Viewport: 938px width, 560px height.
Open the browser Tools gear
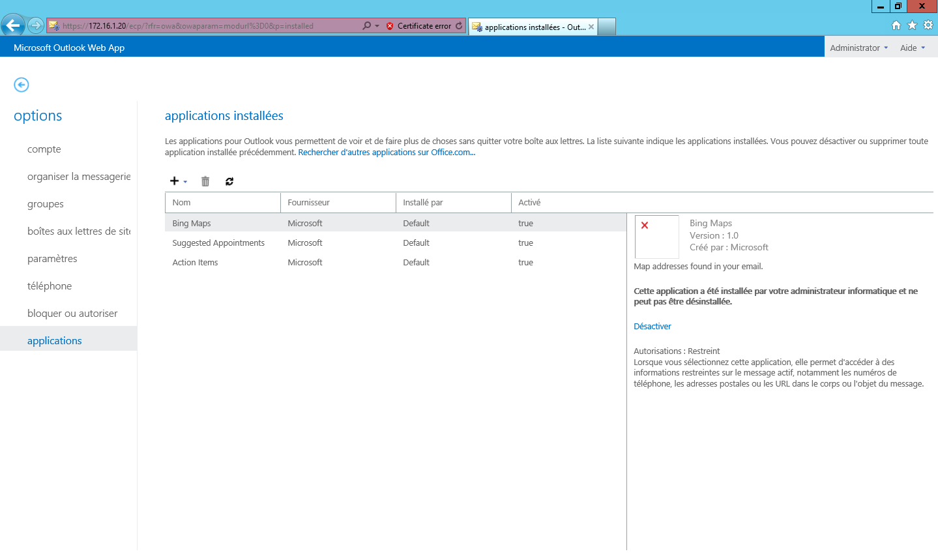click(x=928, y=25)
